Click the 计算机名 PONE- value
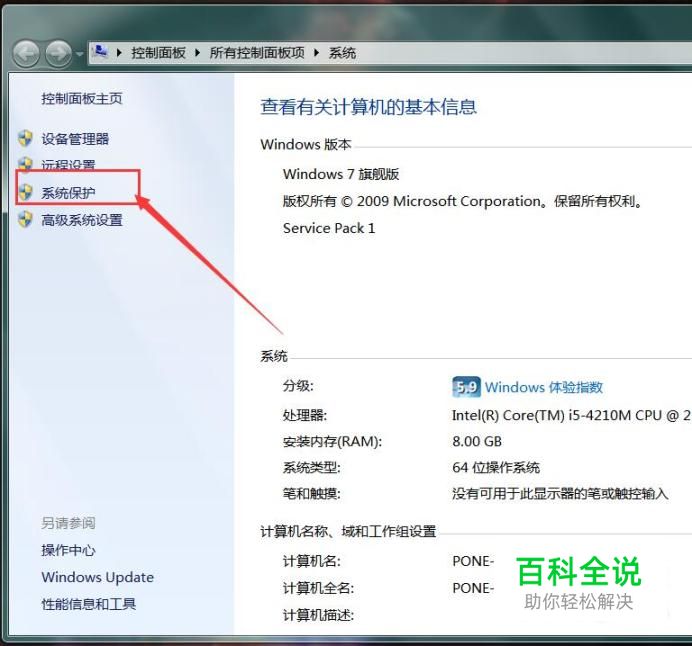Viewport: 692px width, 646px height. pyautogui.click(x=473, y=561)
